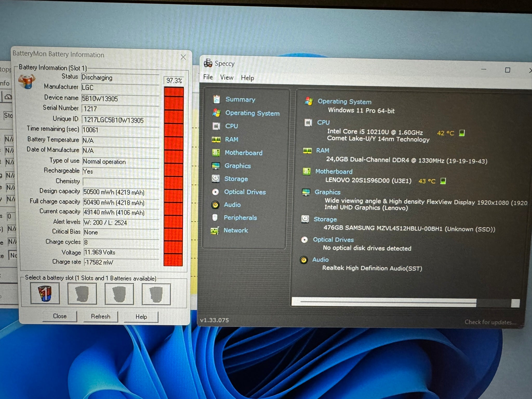
Task: Select battery slot 1
Action: point(45,293)
